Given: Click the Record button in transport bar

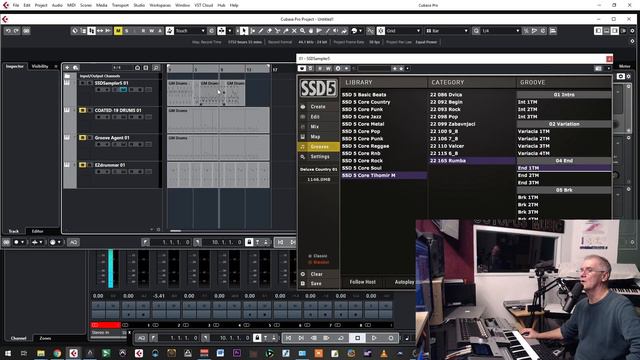Looking at the screenshot, I should click(391, 338).
